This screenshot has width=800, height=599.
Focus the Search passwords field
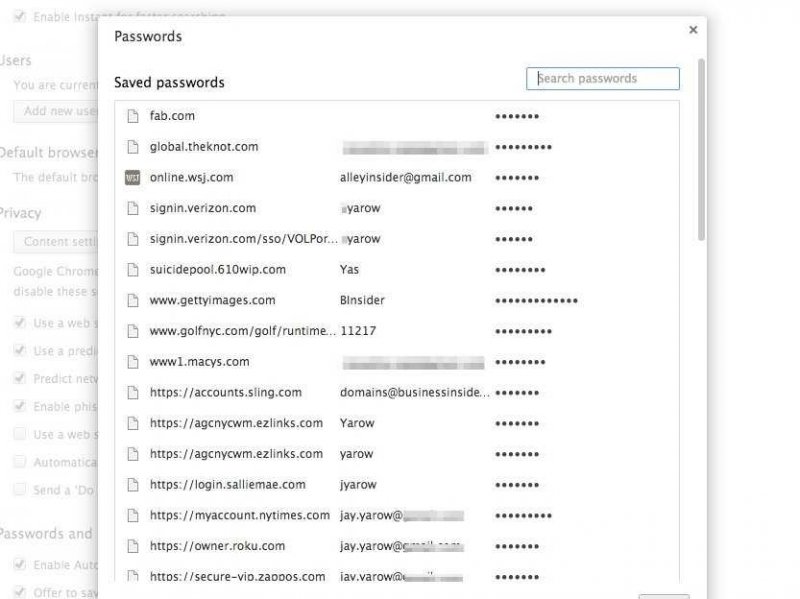(x=603, y=79)
